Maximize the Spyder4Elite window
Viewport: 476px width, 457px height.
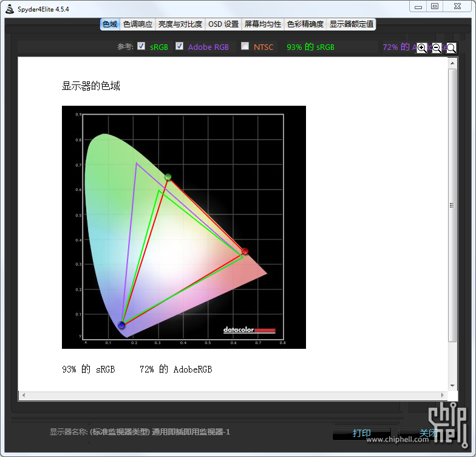tap(435, 6)
